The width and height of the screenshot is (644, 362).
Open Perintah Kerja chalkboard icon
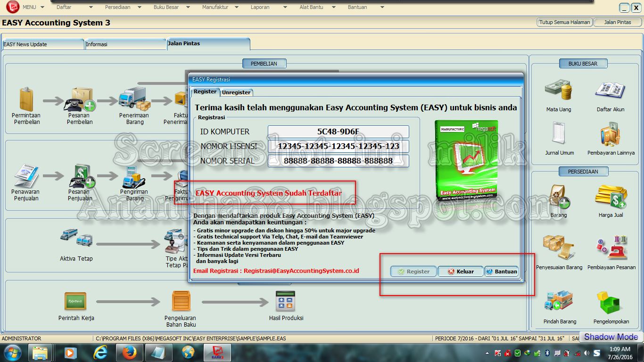[x=76, y=300]
